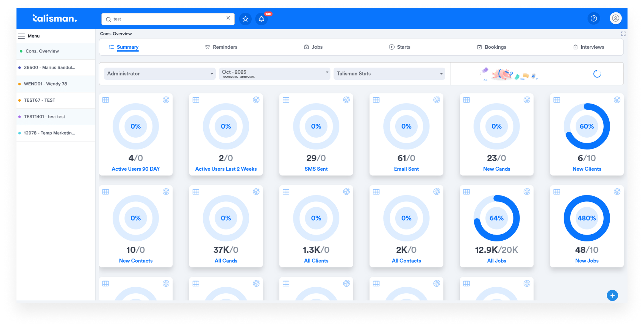This screenshot has height=328, width=644.
Task: Open TEST1401 - test test sidebar item
Action: coord(45,116)
